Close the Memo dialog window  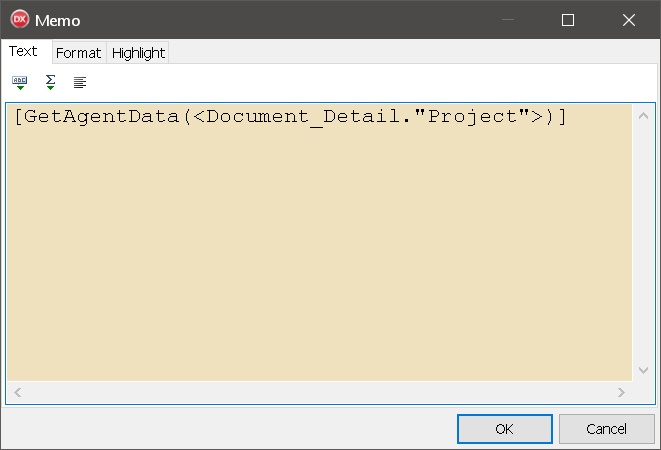[x=629, y=20]
